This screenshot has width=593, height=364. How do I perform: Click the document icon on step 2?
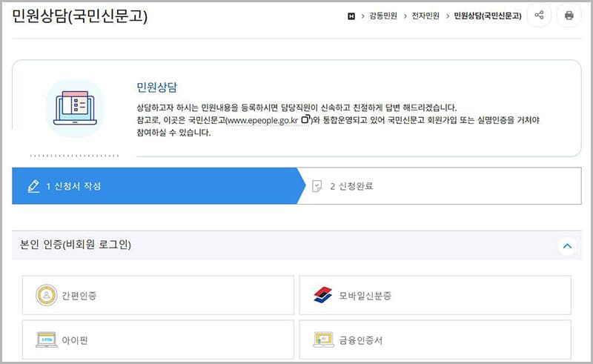pyautogui.click(x=317, y=186)
